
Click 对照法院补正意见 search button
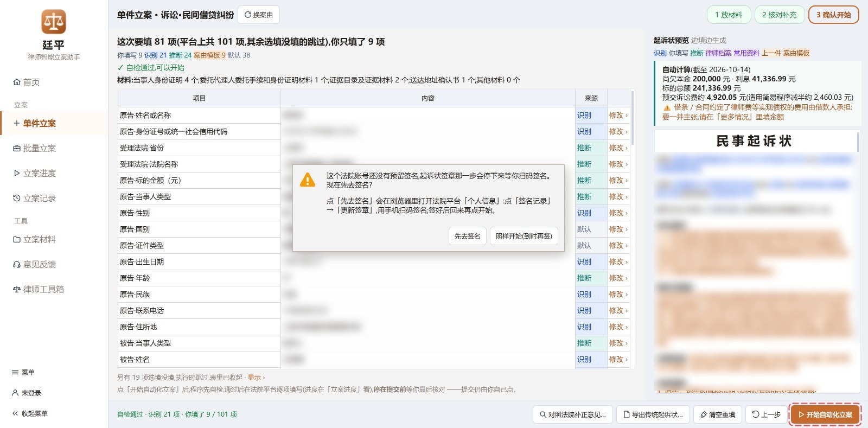pos(573,414)
